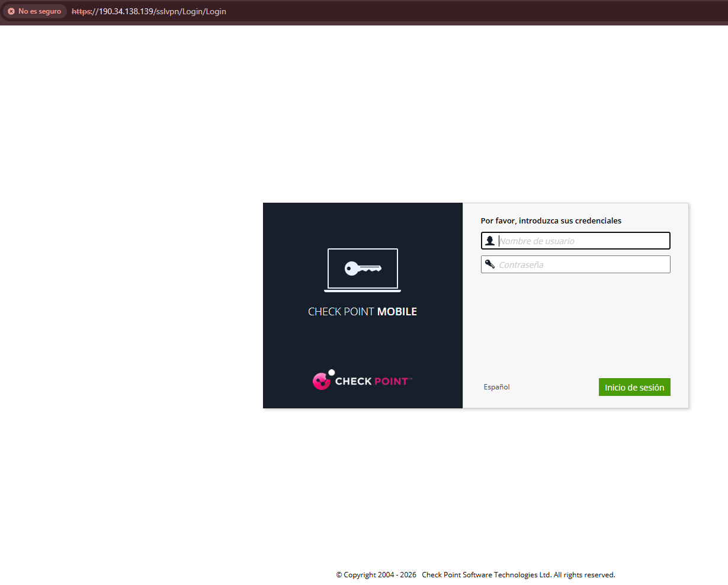
Task: Focus the Contraseña password field
Action: tap(575, 264)
